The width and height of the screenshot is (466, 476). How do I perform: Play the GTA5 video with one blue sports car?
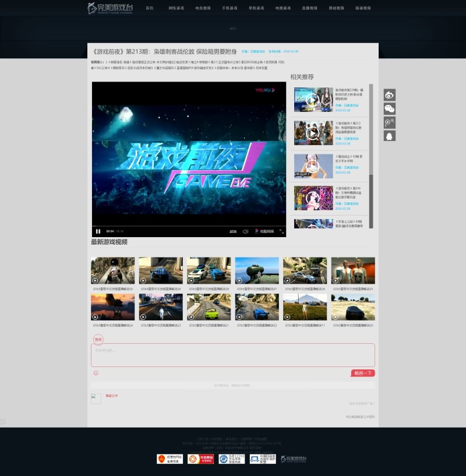161,270
